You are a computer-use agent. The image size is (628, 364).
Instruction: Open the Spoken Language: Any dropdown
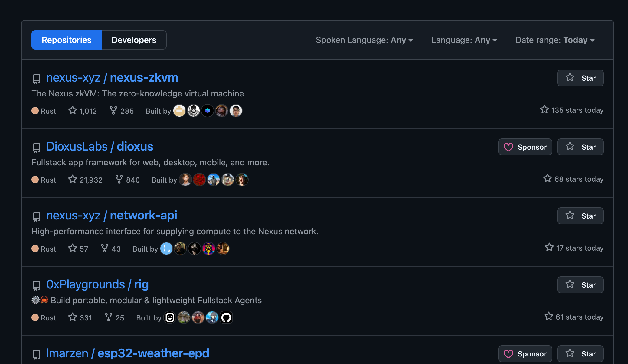point(364,40)
